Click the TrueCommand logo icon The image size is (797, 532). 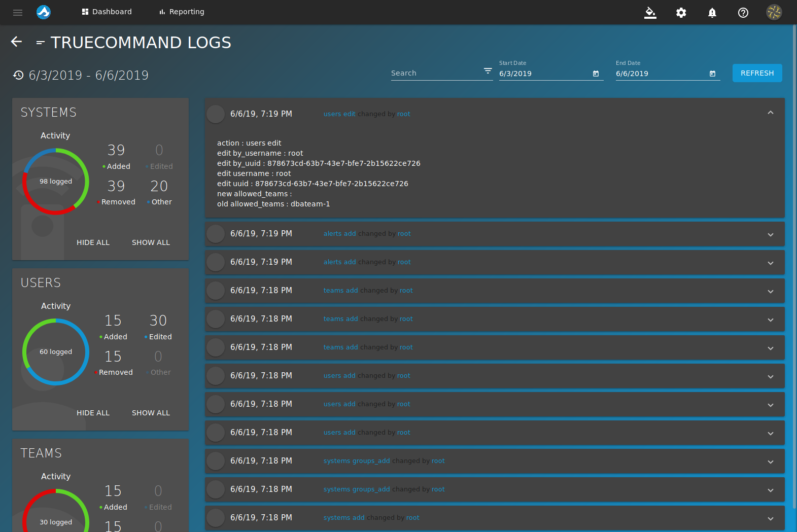click(x=44, y=12)
